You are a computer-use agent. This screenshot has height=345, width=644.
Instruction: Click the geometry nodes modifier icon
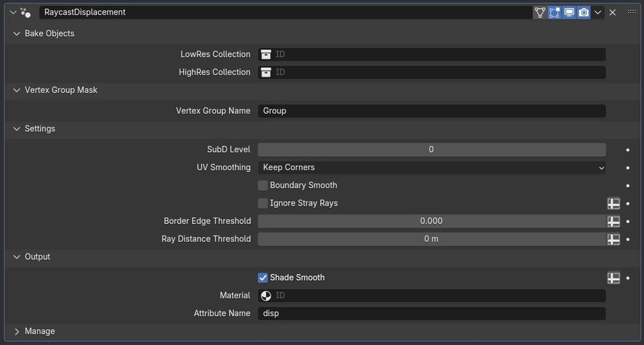coord(26,13)
